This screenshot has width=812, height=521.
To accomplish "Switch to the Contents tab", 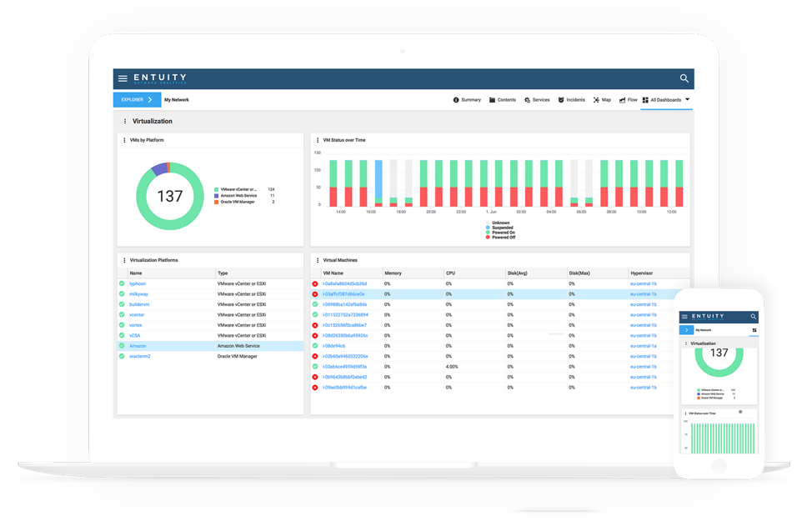I will click(x=503, y=100).
